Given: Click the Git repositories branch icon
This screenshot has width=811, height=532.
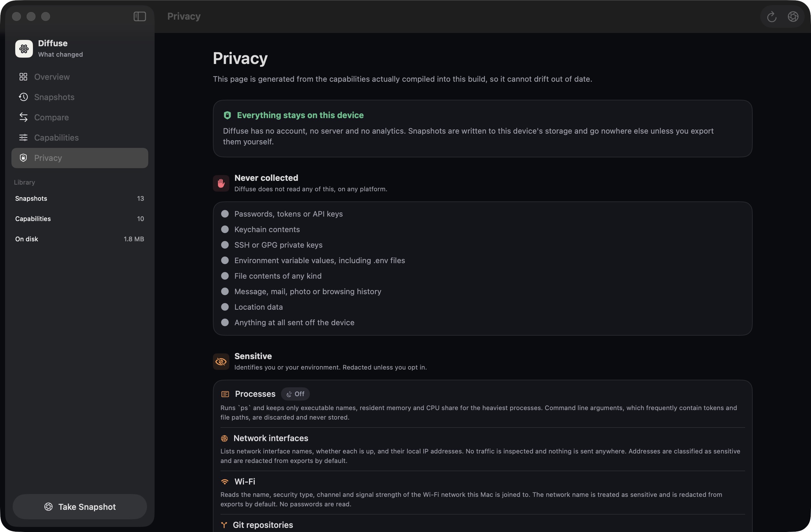Looking at the screenshot, I should [x=224, y=526].
